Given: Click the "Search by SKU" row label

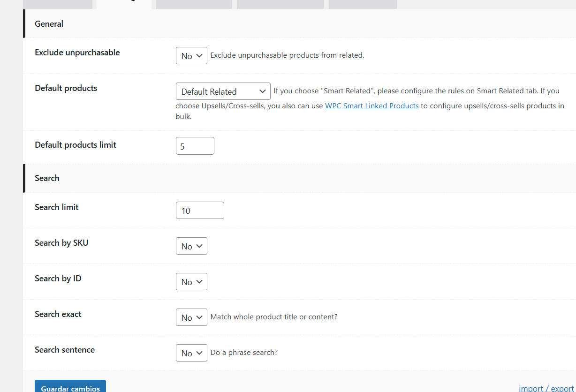Looking at the screenshot, I should (x=61, y=243).
